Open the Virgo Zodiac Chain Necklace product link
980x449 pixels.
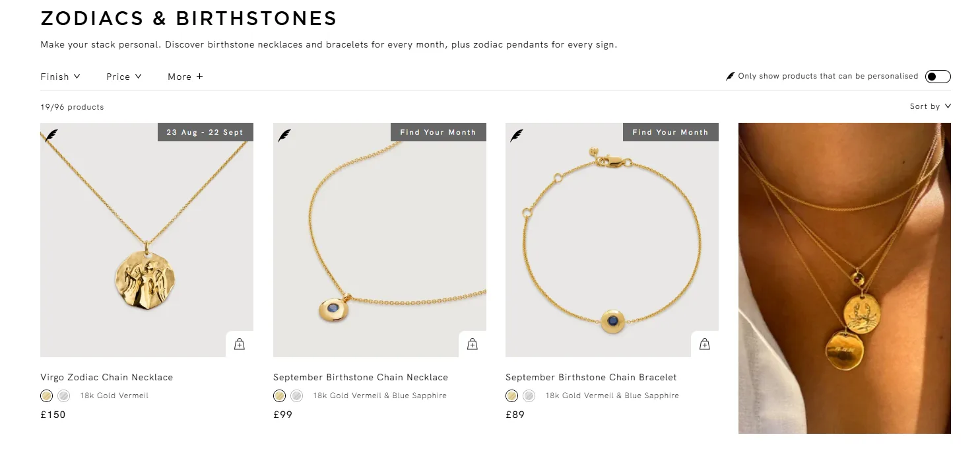pos(106,377)
